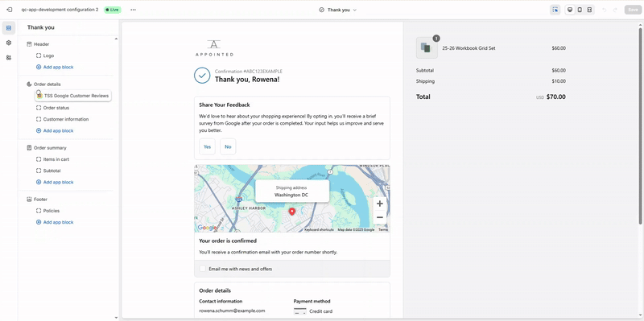Click the exit editor icon
The width and height of the screenshot is (644, 321).
[x=10, y=10]
